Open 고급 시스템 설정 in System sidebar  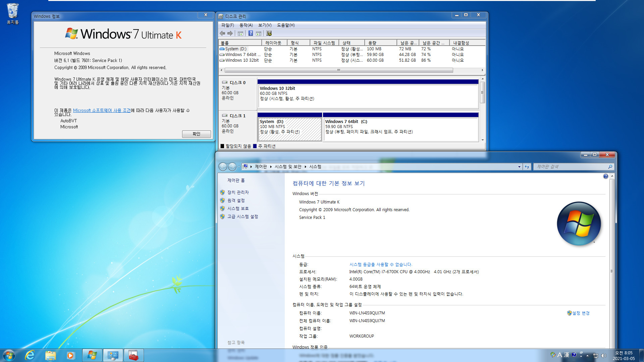[243, 217]
